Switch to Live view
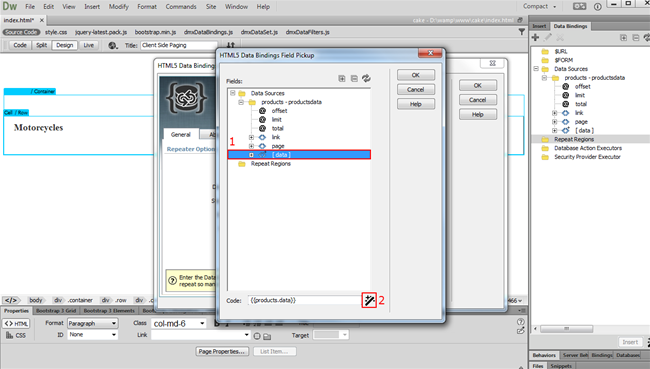 (88, 45)
